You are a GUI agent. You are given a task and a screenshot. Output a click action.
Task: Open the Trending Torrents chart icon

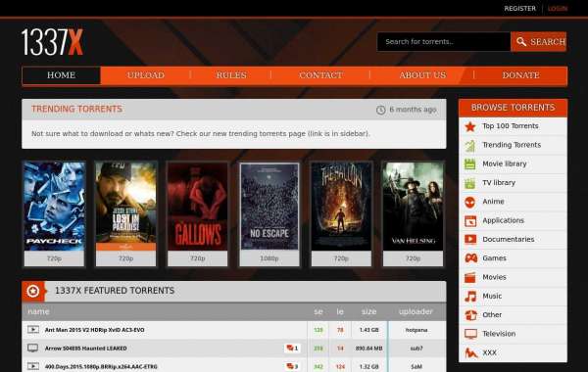coord(470,145)
